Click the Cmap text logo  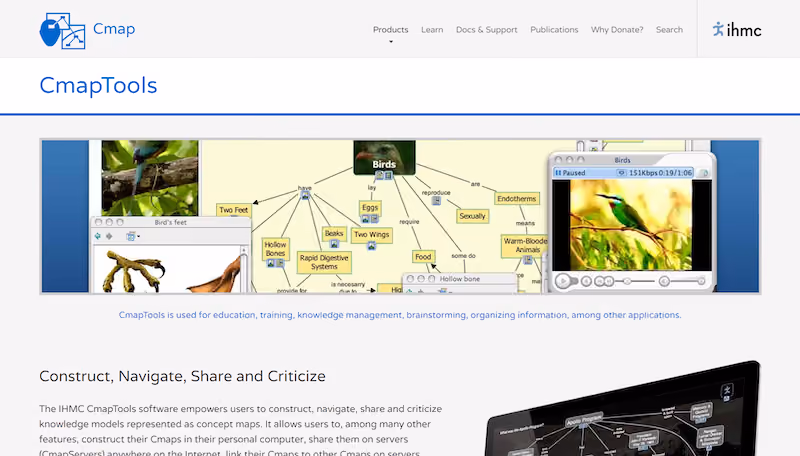tap(114, 29)
